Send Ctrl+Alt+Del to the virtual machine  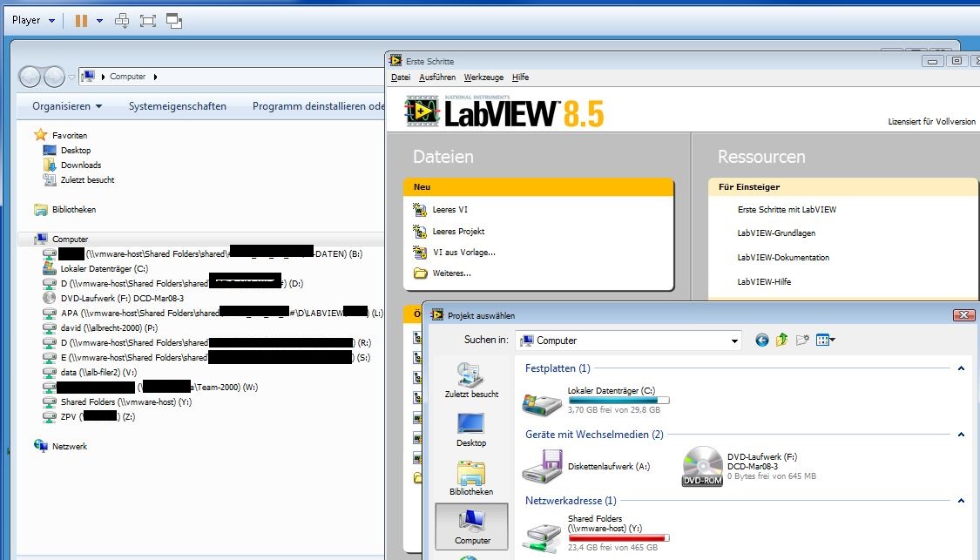(x=122, y=21)
